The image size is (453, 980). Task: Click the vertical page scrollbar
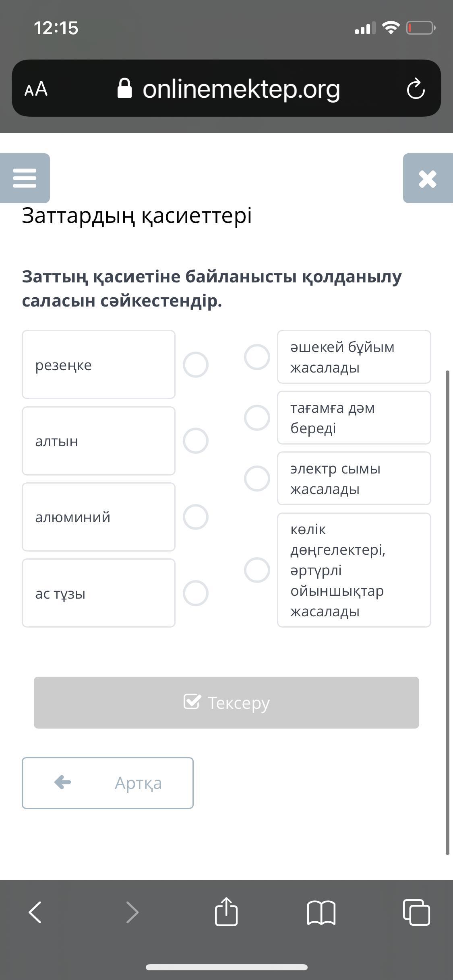pos(447,611)
